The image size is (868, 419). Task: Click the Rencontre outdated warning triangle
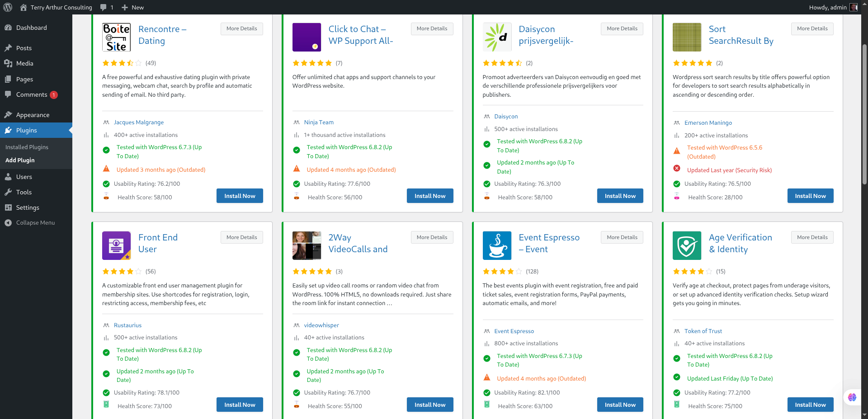[x=106, y=169]
